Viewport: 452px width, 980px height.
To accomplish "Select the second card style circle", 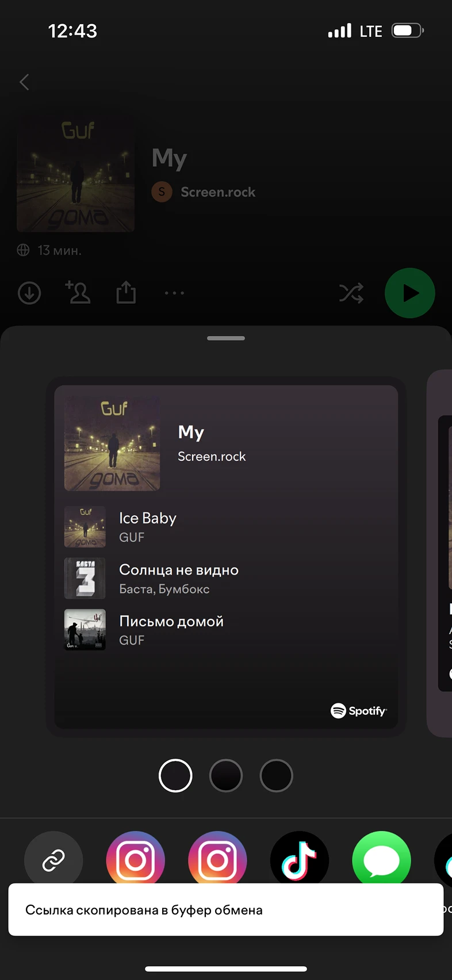I will pos(226,775).
